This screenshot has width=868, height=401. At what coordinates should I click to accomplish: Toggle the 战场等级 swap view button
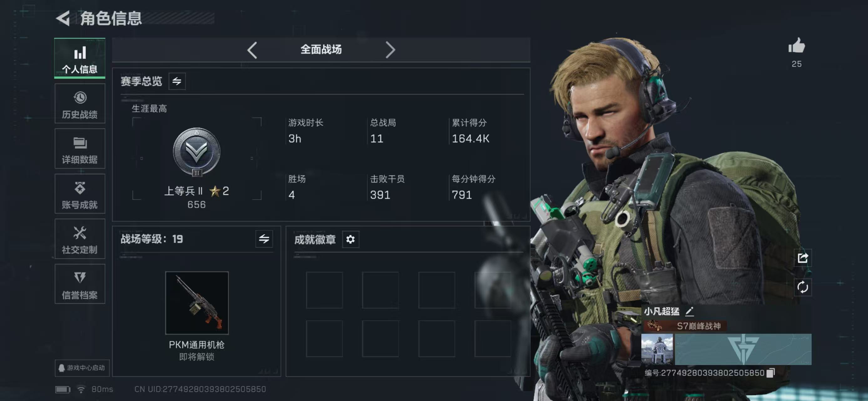click(x=264, y=239)
